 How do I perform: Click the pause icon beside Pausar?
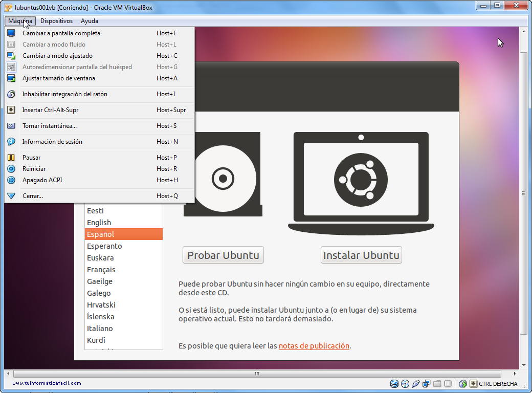[x=11, y=158]
